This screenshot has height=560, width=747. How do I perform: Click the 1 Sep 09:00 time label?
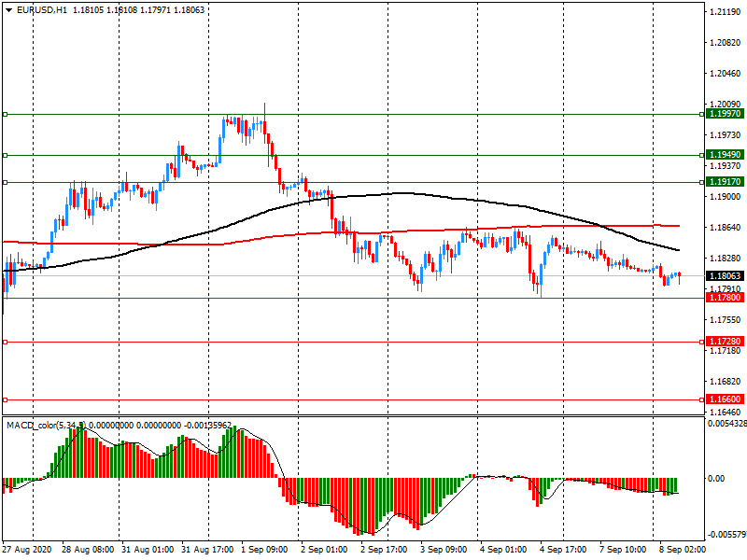click(264, 550)
